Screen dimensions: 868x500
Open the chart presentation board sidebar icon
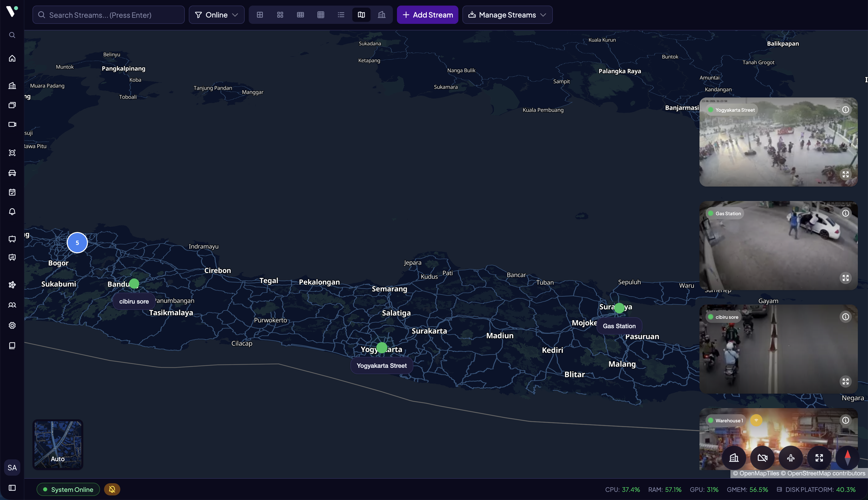point(12,257)
